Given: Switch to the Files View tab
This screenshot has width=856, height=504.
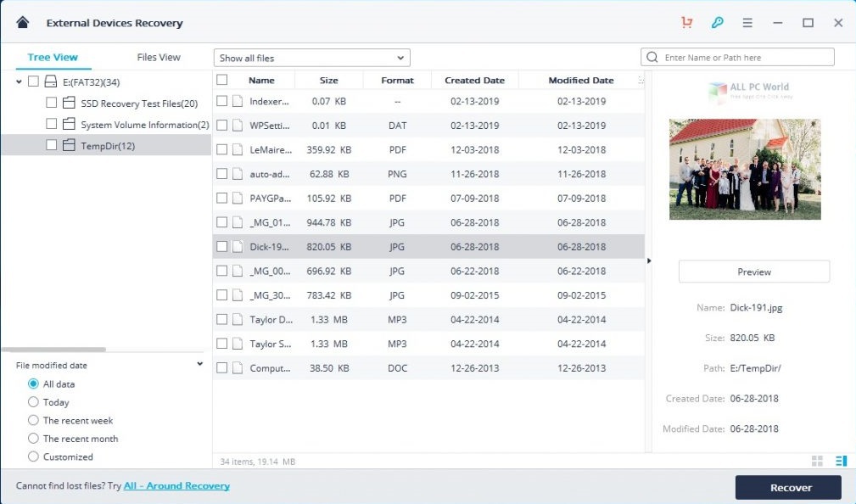Looking at the screenshot, I should [x=158, y=57].
